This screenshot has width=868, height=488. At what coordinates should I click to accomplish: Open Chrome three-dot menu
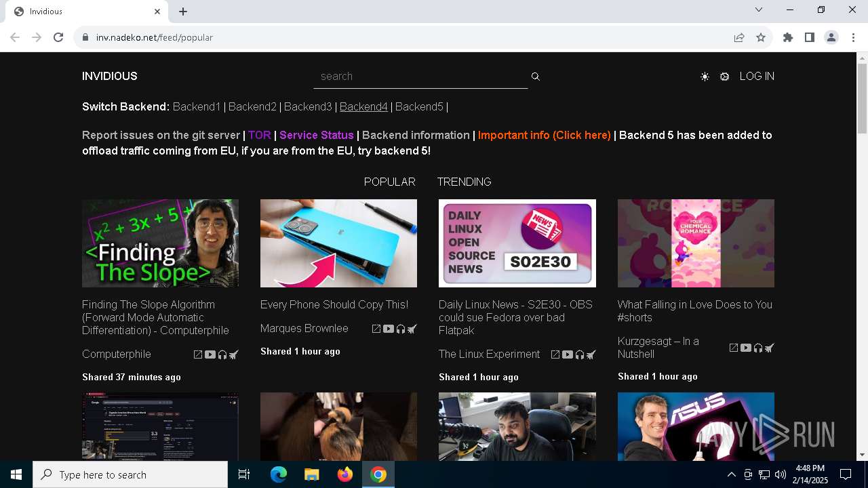click(x=853, y=37)
